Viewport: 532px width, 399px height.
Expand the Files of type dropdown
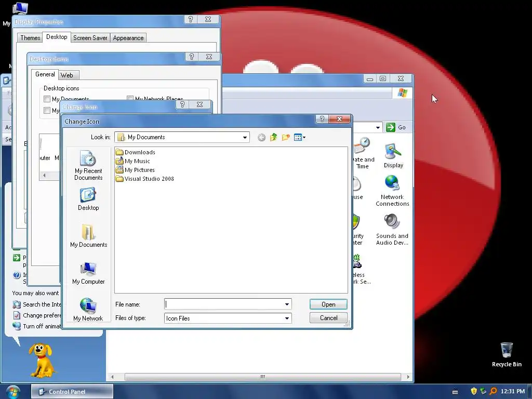(287, 318)
